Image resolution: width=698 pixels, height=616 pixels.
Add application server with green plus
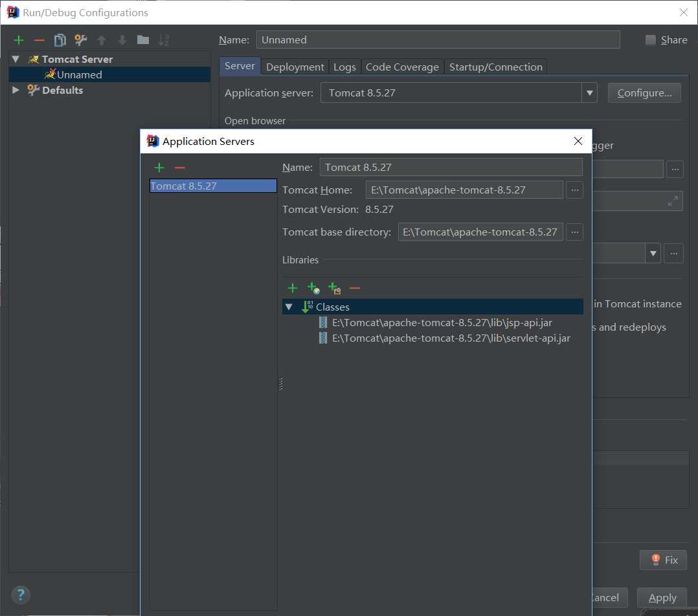coord(159,168)
